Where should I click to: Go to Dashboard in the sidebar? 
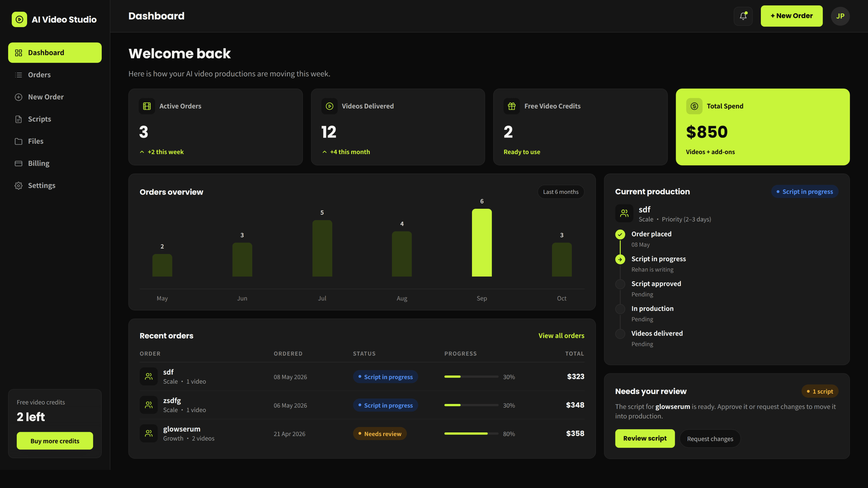tap(55, 53)
